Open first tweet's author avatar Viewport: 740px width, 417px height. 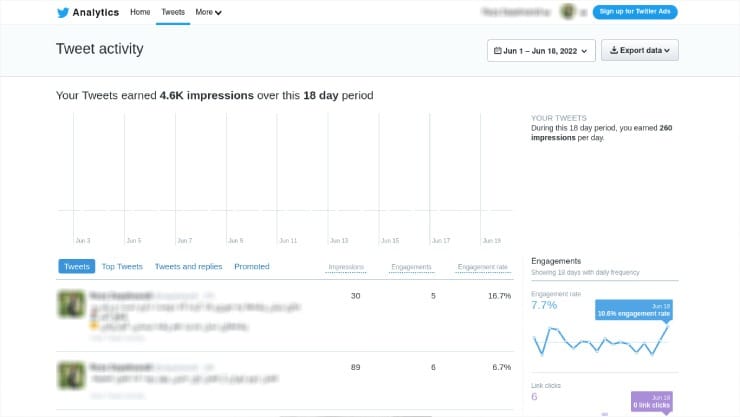71,304
